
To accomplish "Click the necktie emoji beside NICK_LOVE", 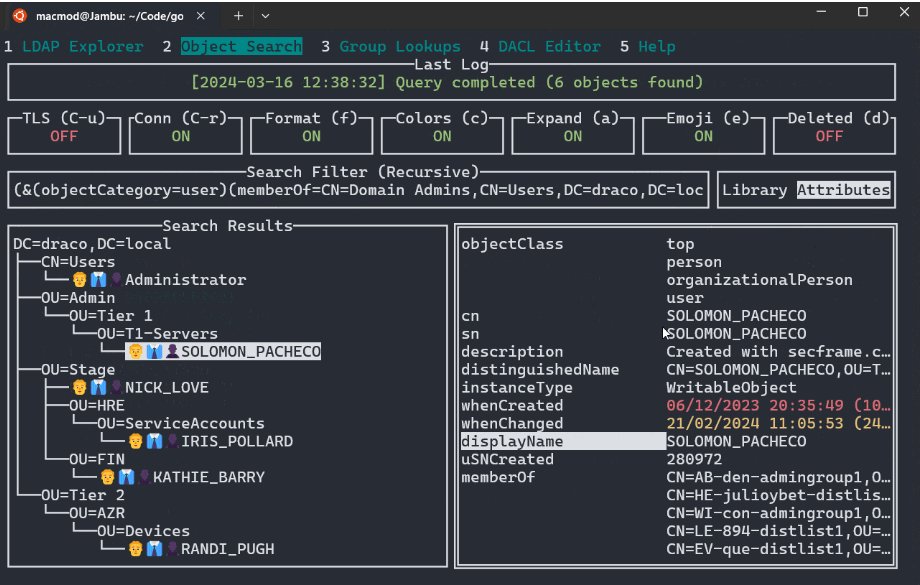I will [98, 387].
